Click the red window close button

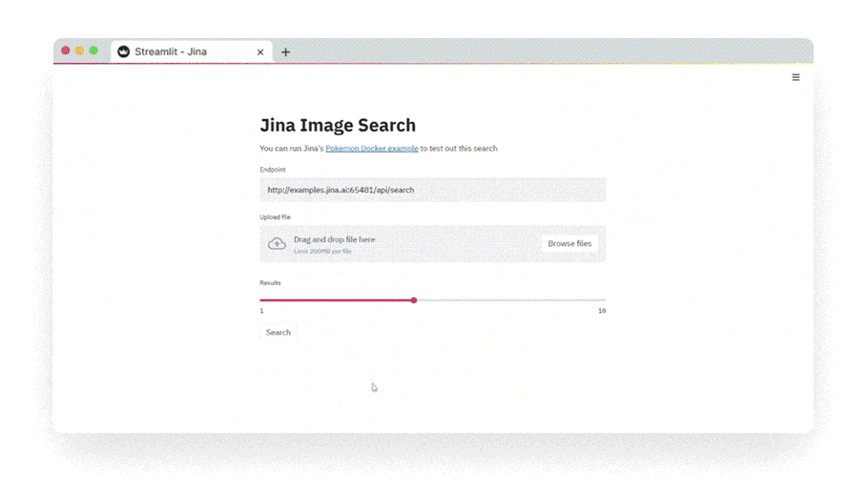(65, 51)
